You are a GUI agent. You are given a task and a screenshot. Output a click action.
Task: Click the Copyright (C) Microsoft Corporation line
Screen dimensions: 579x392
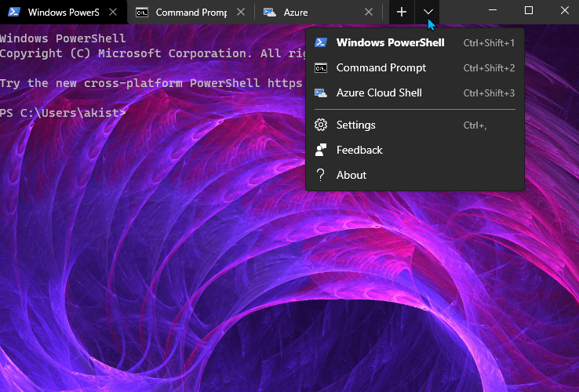tap(153, 53)
